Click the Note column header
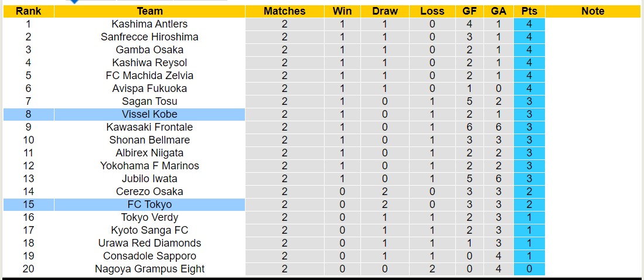 click(x=592, y=11)
